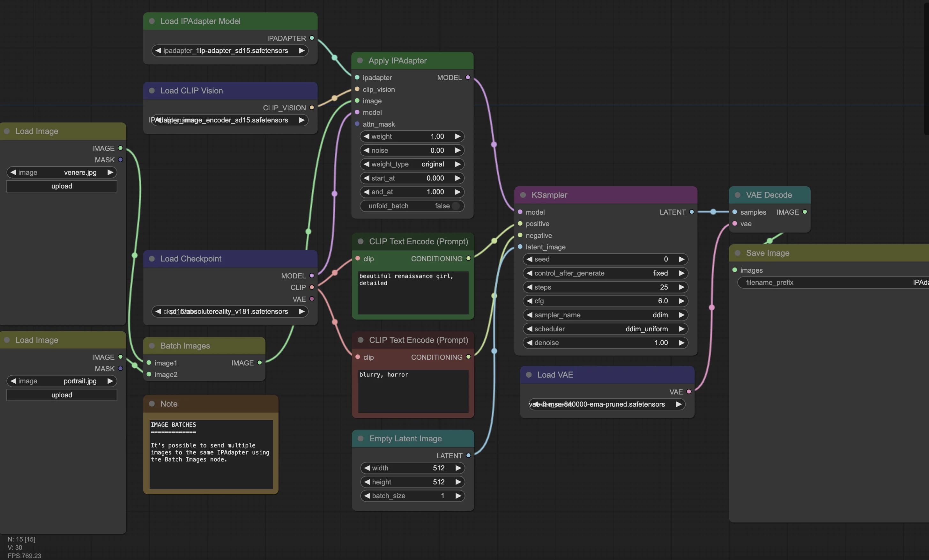This screenshot has height=560, width=929.
Task: Decrease the denoise value
Action: coord(529,343)
